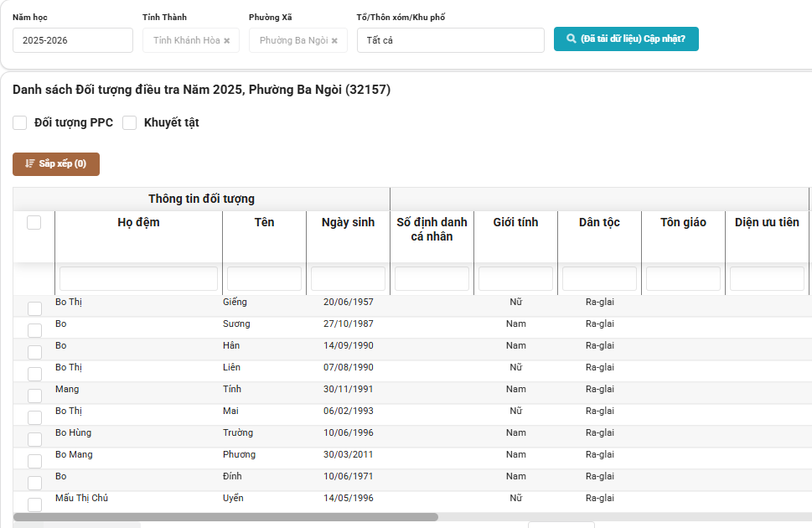Select the row checkbox for Bo Mang Phương
812x528 pixels.
pos(34,461)
